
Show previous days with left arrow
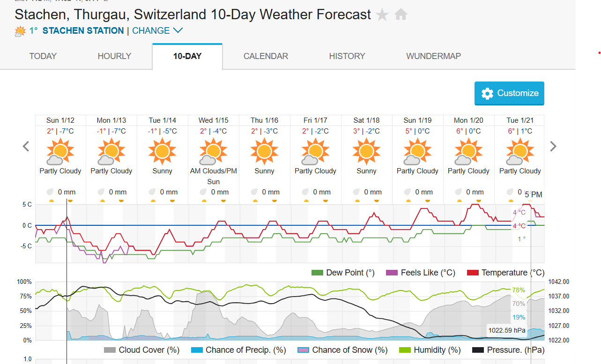pos(26,146)
